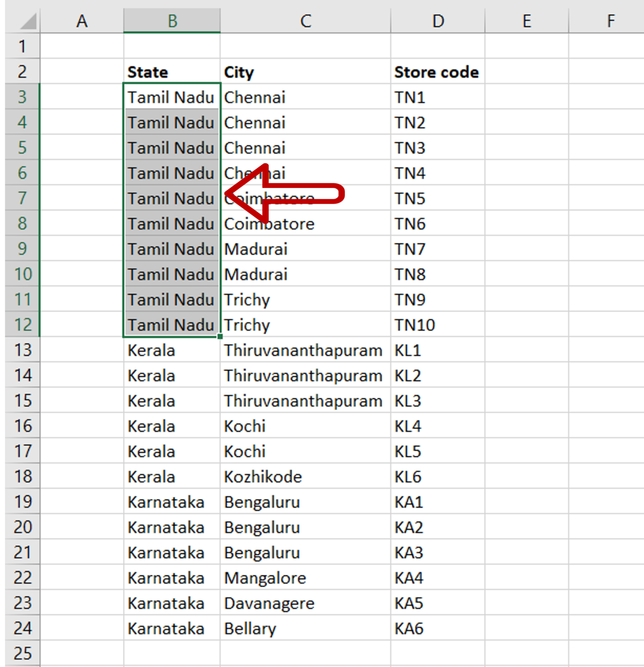This screenshot has width=644, height=667.
Task: Select row 1 header
Action: point(23,46)
